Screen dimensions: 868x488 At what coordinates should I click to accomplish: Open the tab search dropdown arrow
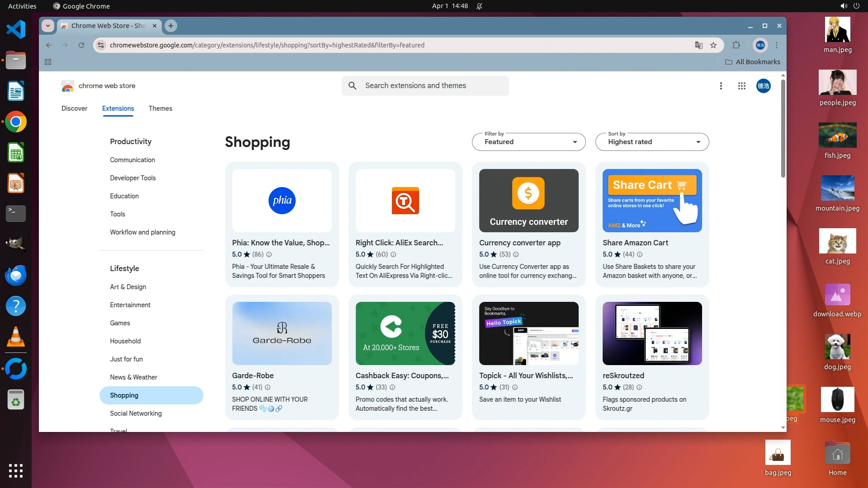click(48, 26)
